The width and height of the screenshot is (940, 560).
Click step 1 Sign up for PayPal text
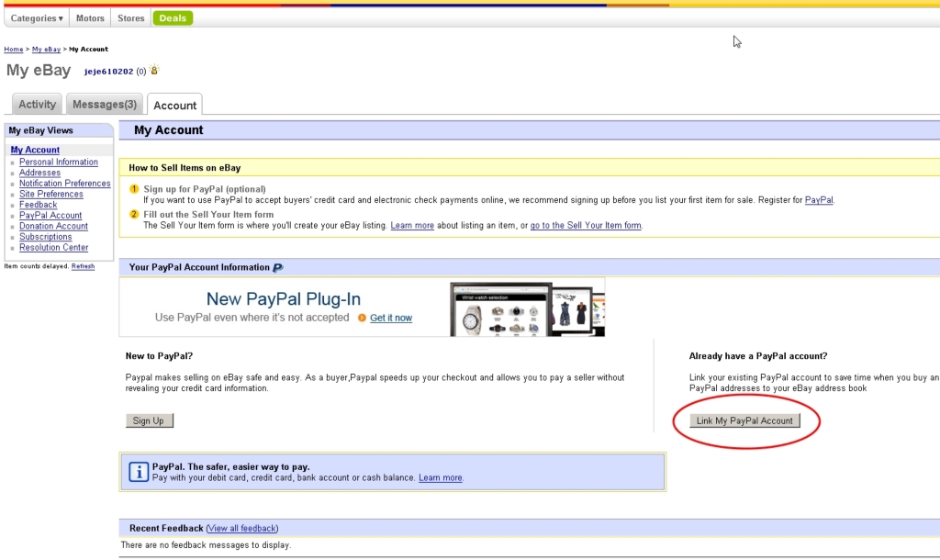pos(205,189)
